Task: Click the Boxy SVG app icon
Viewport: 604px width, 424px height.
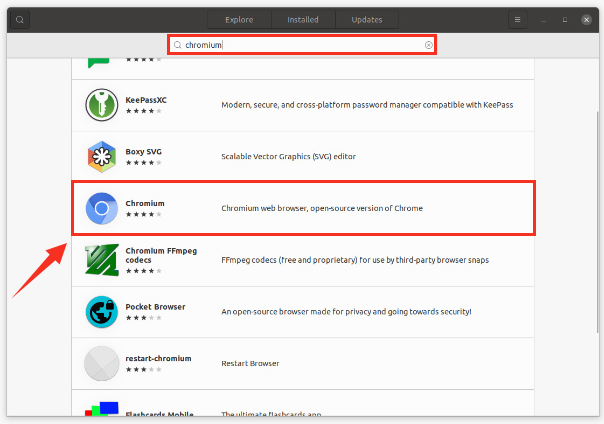Action: click(x=102, y=156)
